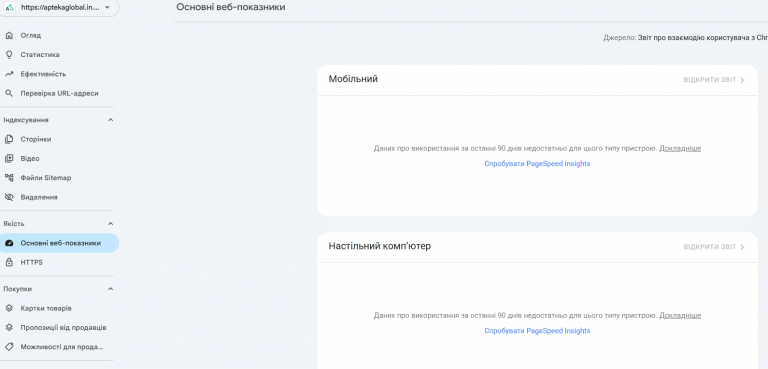The width and height of the screenshot is (768, 369).
Task: Click the Якість section heading
Action: [14, 224]
